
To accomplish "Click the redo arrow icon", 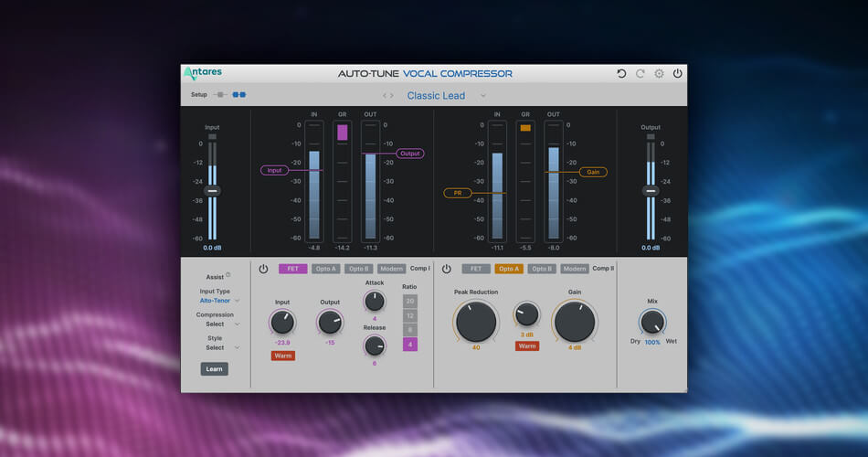I will [640, 74].
